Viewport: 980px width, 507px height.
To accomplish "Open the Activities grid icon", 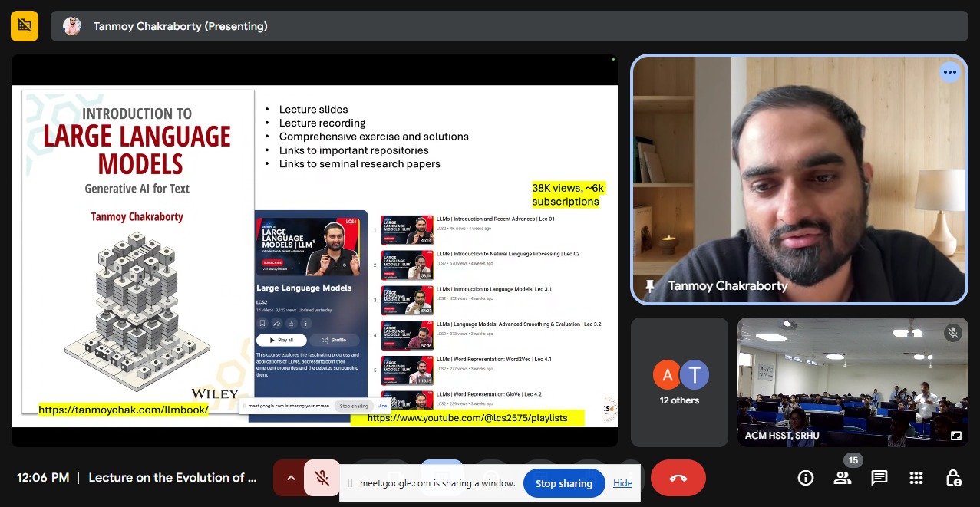I will (916, 478).
